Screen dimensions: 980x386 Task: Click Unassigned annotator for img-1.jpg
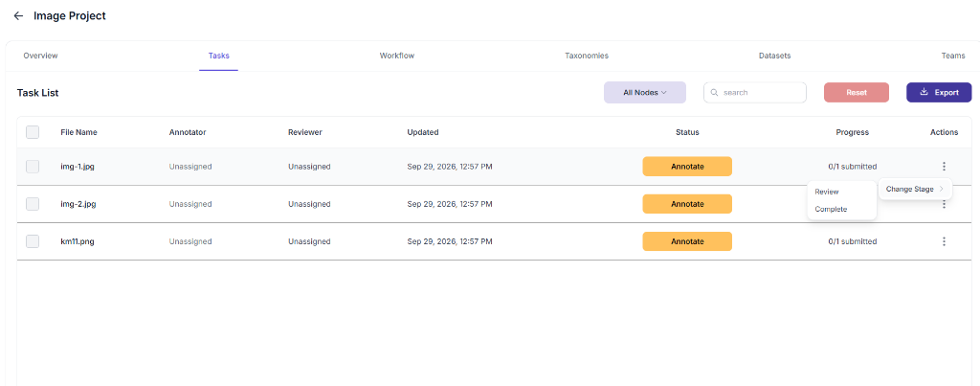pyautogui.click(x=190, y=167)
